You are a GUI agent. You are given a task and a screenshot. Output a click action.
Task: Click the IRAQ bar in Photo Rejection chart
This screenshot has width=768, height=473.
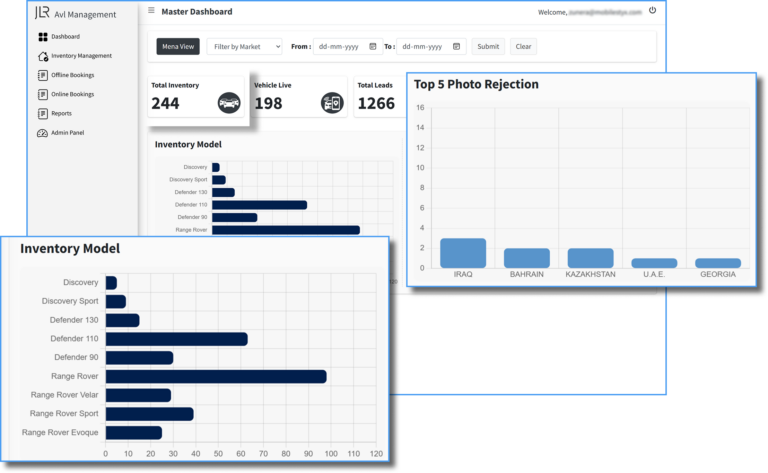pos(463,253)
